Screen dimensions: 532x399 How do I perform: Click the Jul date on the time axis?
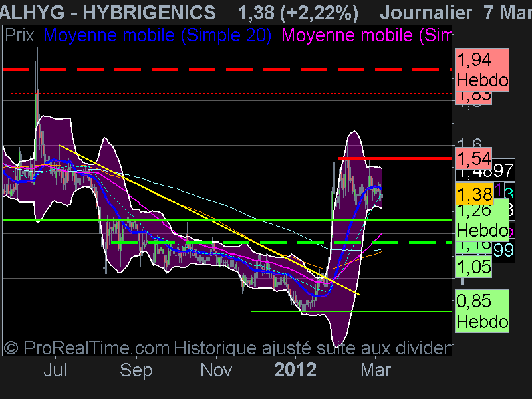[x=55, y=370]
